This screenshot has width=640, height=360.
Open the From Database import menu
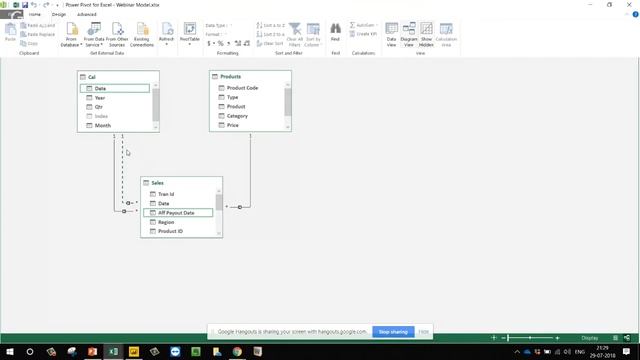tap(71, 35)
